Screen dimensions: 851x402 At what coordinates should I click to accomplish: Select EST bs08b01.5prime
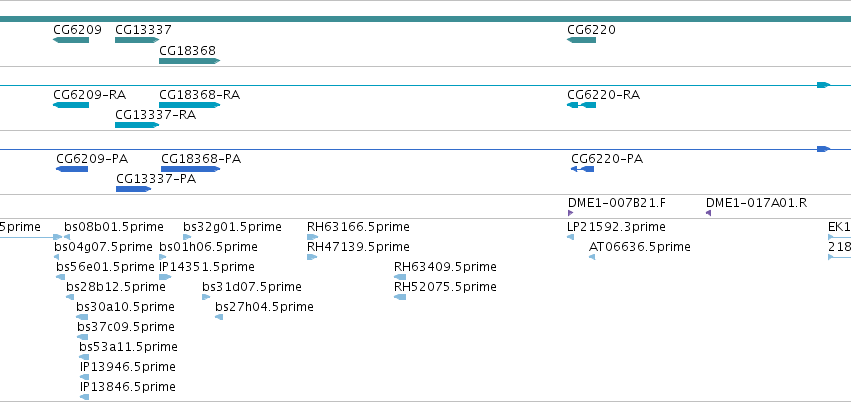tap(67, 237)
